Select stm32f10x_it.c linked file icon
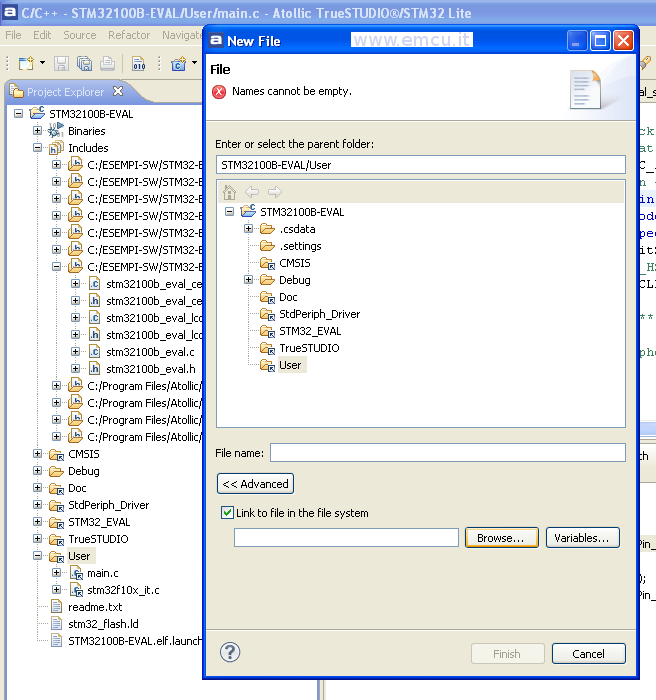 76,590
